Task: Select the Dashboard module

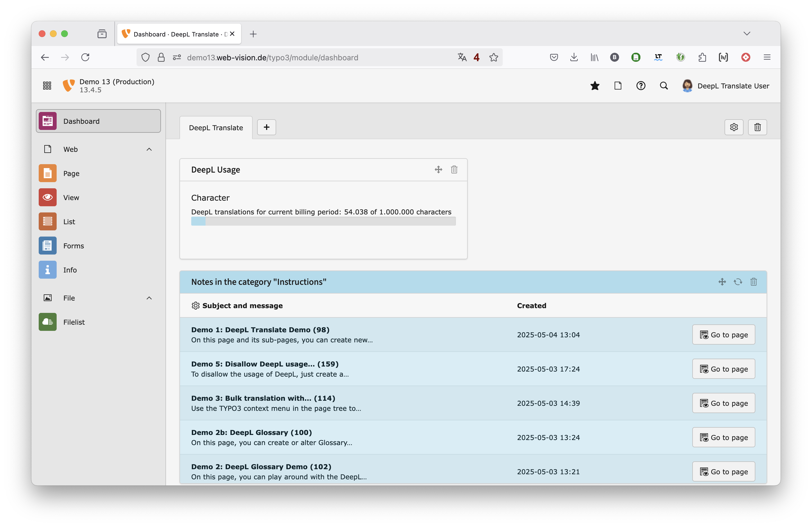Action: coord(98,121)
